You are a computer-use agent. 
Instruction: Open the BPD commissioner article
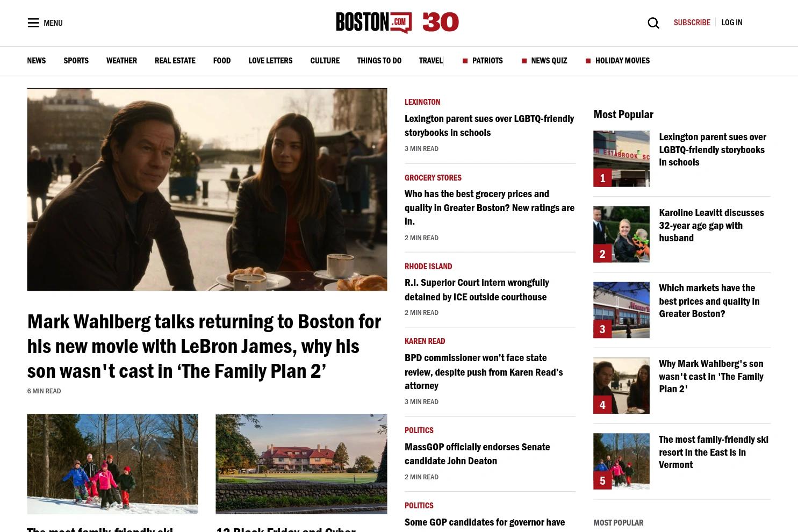(484, 372)
